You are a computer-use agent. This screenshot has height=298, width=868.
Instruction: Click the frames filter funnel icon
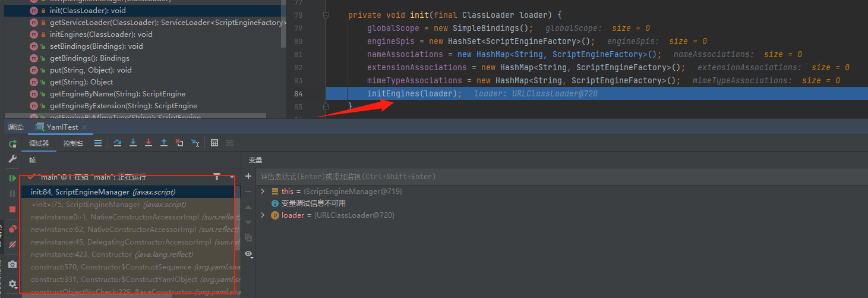(217, 177)
